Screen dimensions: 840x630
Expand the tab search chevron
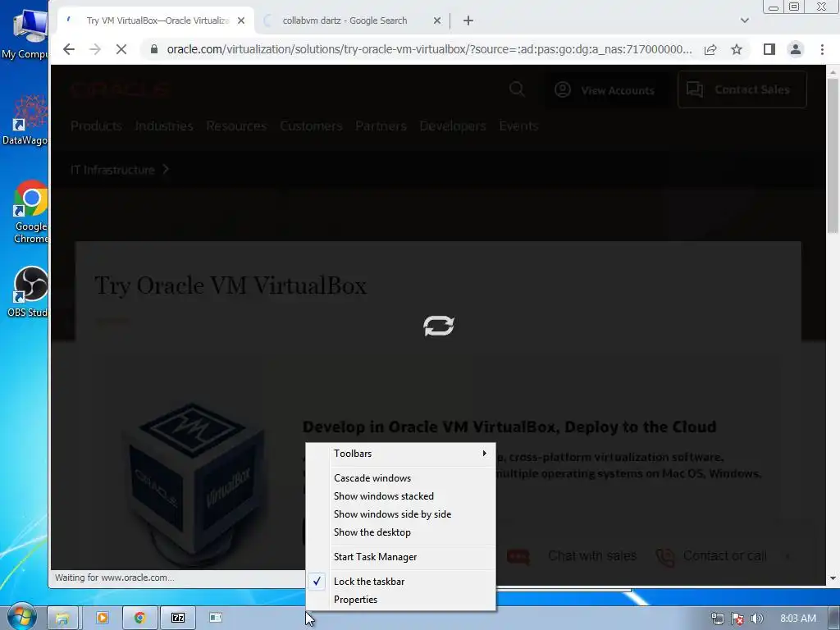coord(745,21)
